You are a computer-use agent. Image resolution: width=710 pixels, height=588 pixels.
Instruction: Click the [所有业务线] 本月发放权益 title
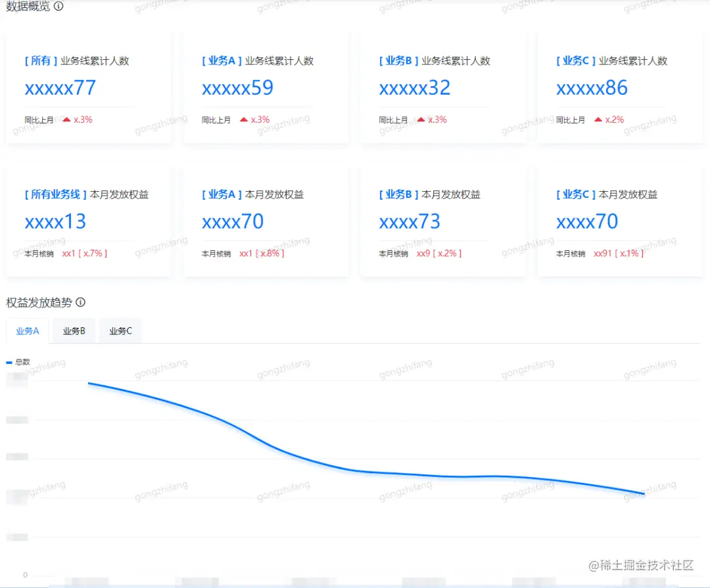coord(87,194)
